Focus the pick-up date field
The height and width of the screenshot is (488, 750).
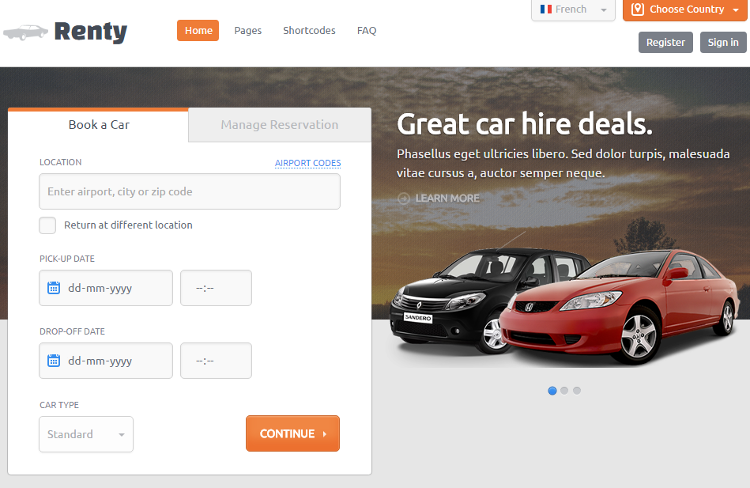(106, 288)
